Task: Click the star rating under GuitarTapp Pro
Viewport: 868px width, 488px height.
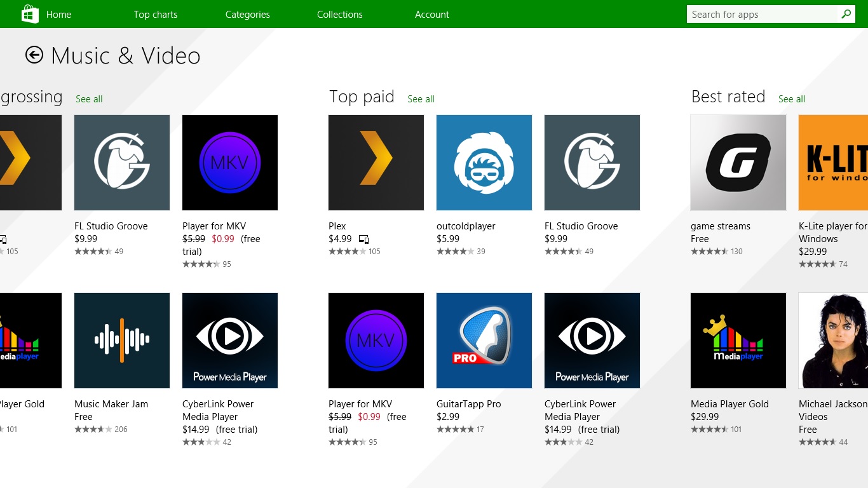Action: [455, 430]
